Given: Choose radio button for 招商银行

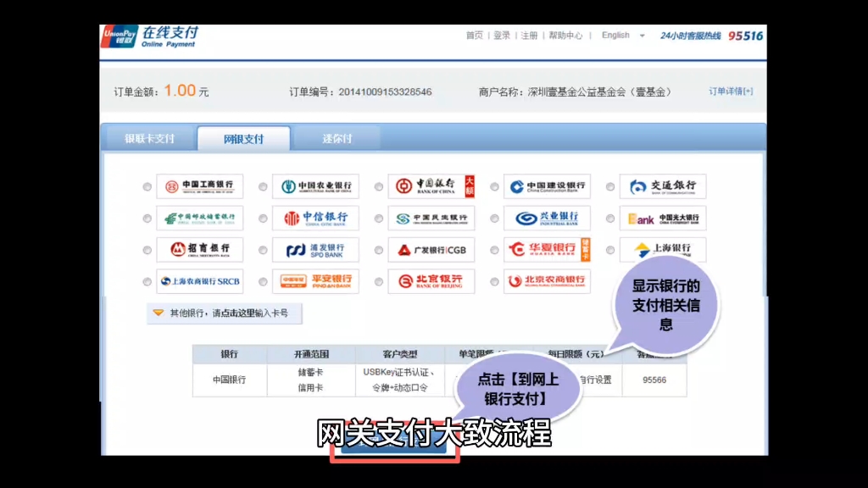Looking at the screenshot, I should point(147,250).
